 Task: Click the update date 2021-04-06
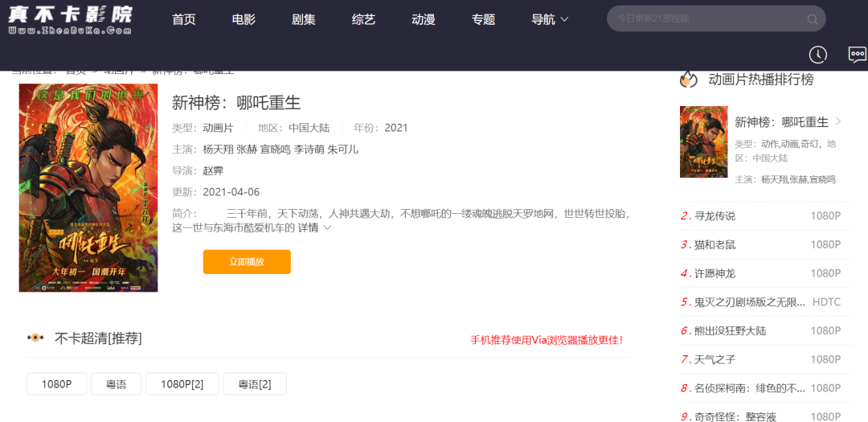click(231, 192)
